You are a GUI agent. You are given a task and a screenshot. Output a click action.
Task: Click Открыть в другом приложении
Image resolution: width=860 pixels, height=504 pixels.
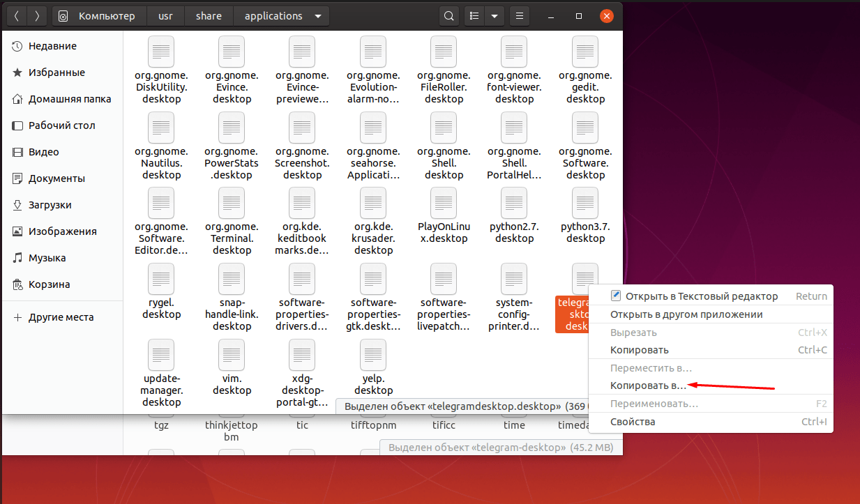click(x=686, y=314)
